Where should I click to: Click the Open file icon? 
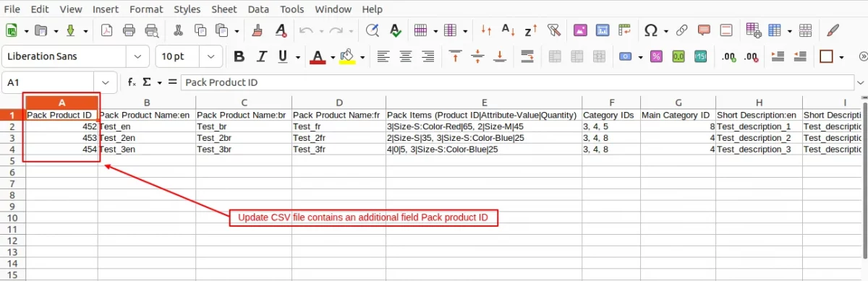pos(41,31)
